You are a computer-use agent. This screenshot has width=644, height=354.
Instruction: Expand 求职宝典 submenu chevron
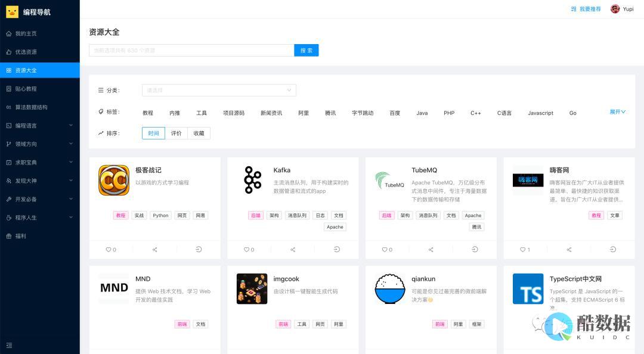[70, 162]
